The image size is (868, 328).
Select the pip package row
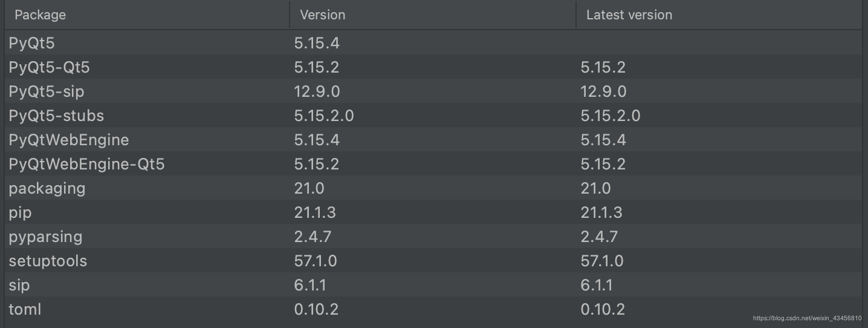[20, 212]
